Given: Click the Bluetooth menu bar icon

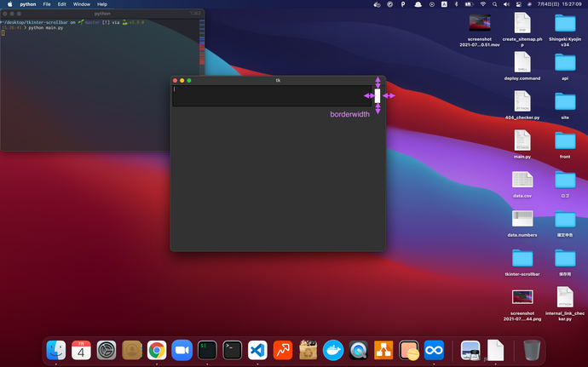Looking at the screenshot, I should click(x=457, y=4).
